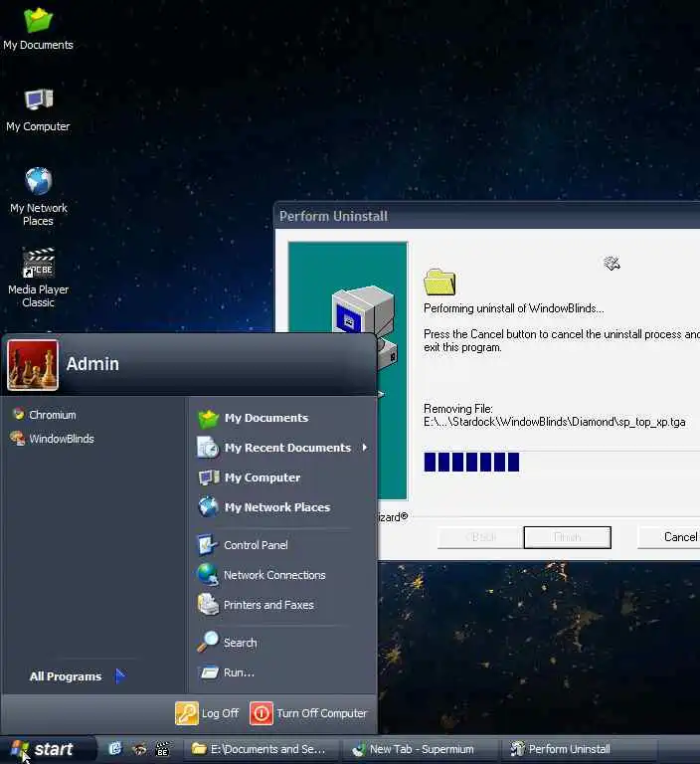
Task: Open My Computer desktop icon
Action: 38,110
